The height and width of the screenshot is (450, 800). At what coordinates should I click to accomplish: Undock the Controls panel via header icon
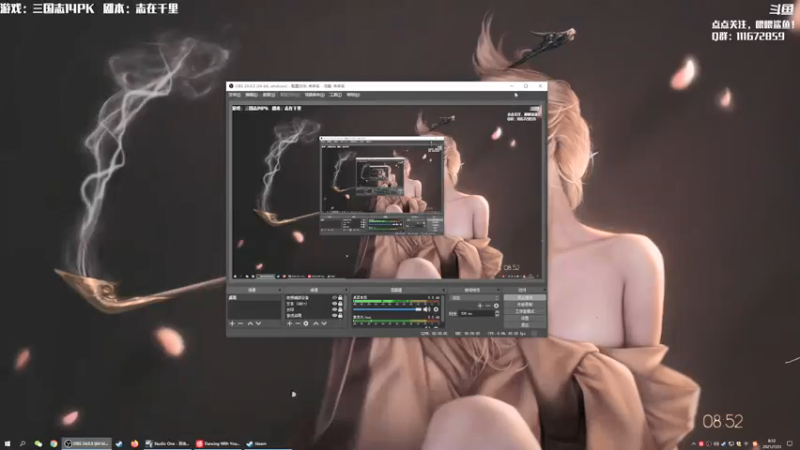click(545, 290)
